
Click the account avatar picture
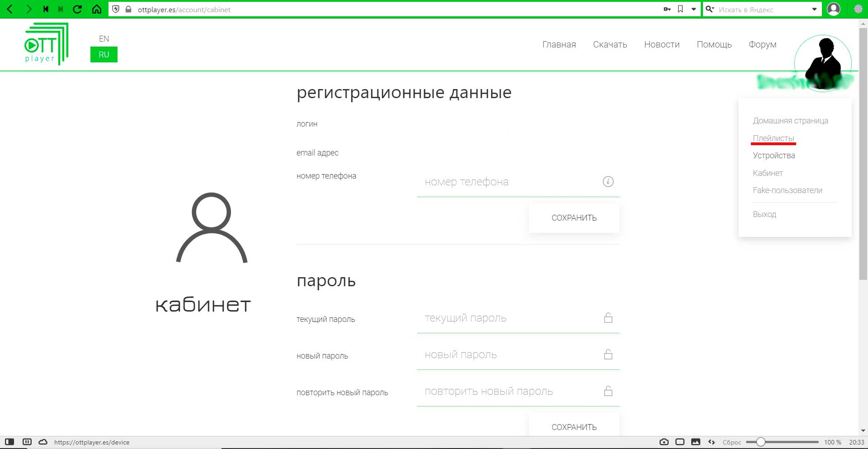823,63
